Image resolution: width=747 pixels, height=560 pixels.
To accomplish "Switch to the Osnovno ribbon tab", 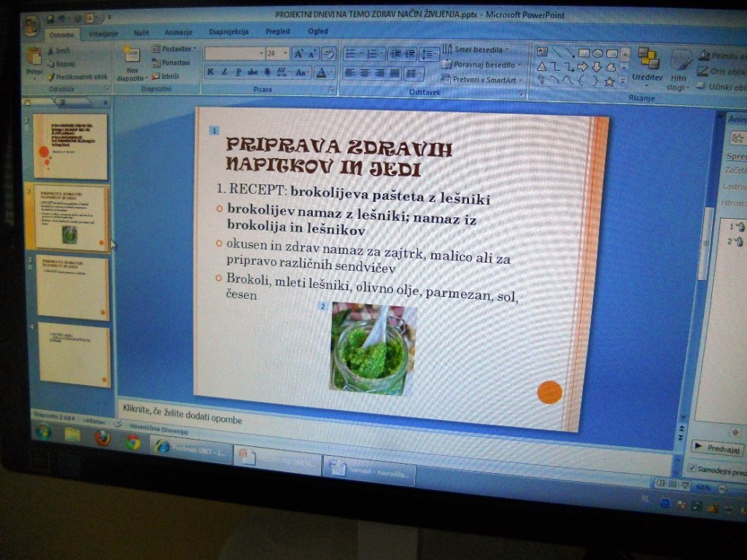I will tap(62, 35).
